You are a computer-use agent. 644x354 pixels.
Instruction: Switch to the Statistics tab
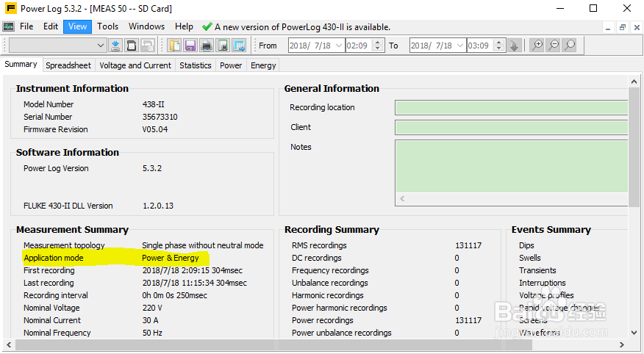pos(196,65)
